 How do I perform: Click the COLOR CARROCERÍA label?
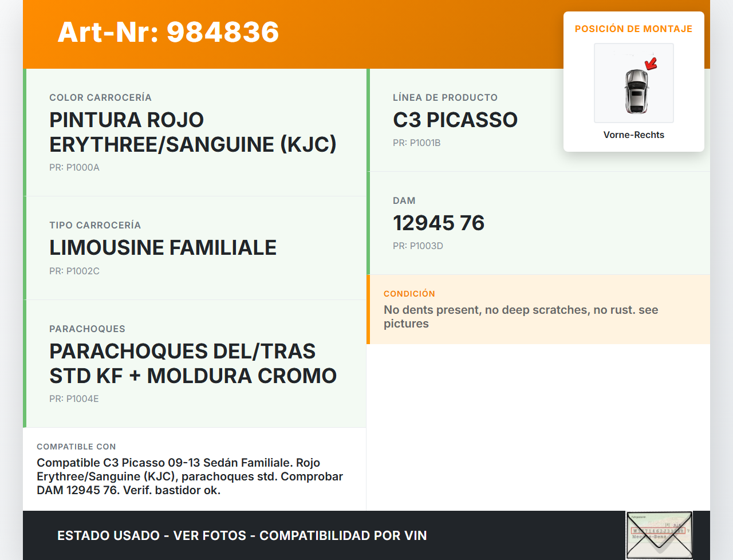100,98
